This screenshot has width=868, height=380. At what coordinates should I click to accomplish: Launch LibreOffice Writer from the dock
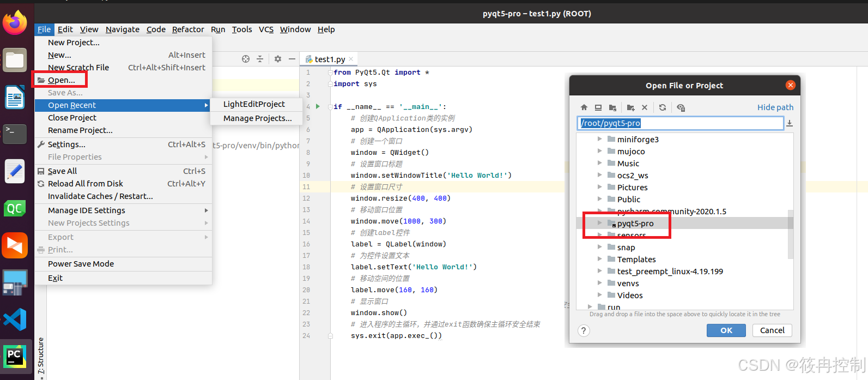[x=15, y=98]
